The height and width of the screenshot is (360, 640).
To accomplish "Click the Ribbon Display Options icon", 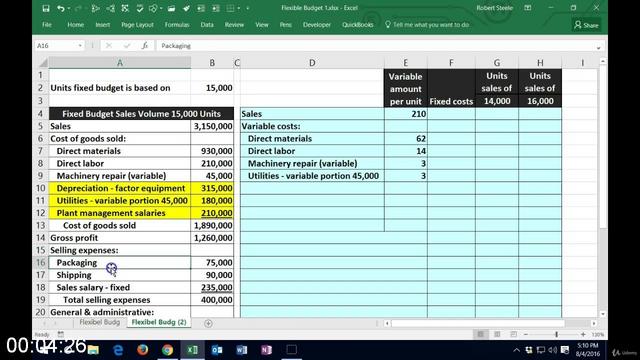I will 528,8.
